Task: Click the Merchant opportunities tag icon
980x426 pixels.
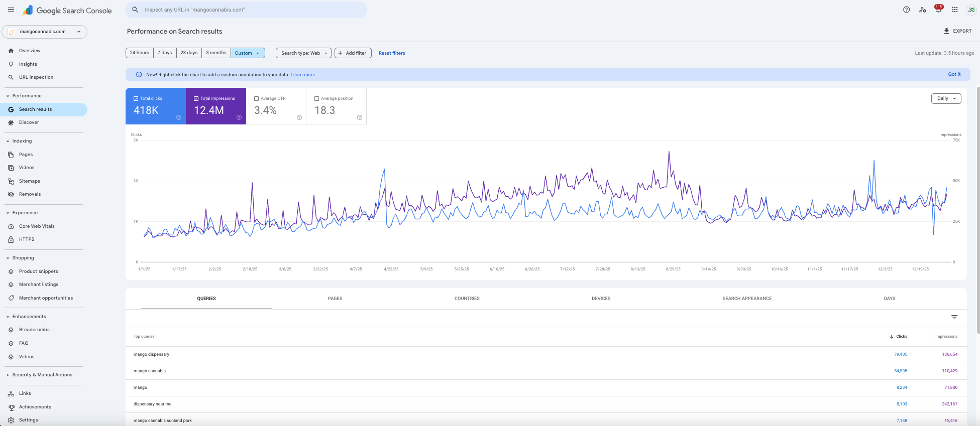Action: point(11,298)
